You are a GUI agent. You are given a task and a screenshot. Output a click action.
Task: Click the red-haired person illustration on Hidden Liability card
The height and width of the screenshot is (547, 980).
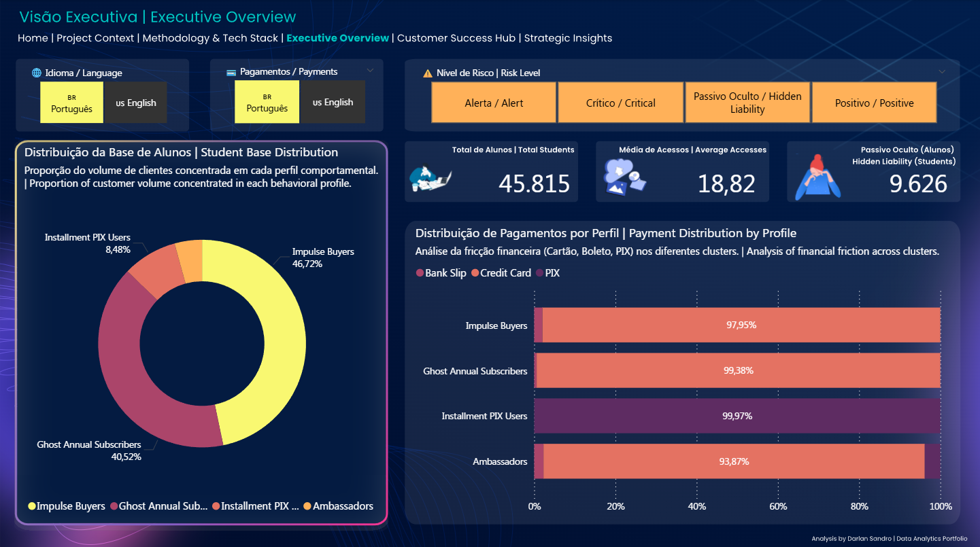point(817,178)
